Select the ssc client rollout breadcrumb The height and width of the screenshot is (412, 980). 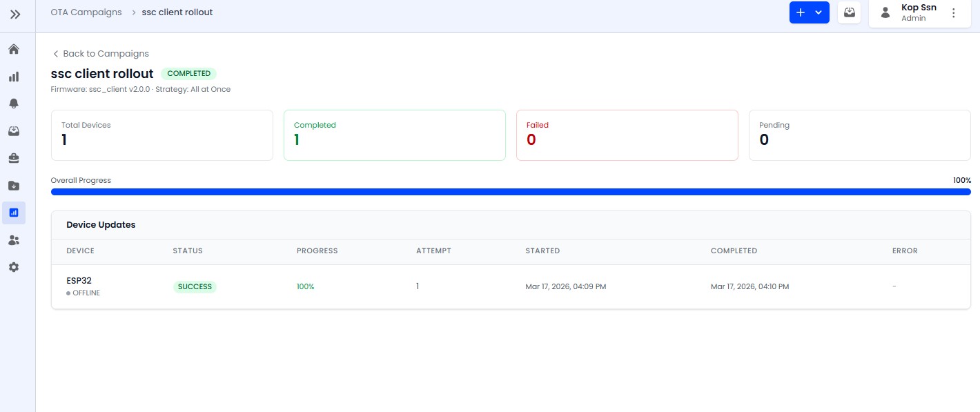click(177, 12)
